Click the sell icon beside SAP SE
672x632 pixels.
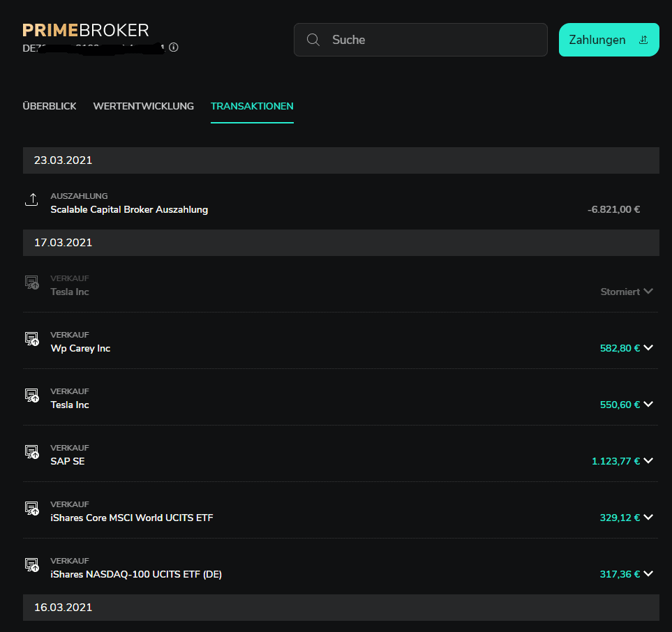[x=31, y=453]
